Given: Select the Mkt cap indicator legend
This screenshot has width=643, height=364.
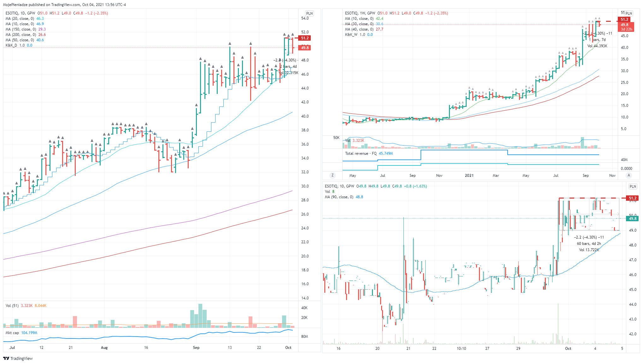Looking at the screenshot, I should pos(12,333).
